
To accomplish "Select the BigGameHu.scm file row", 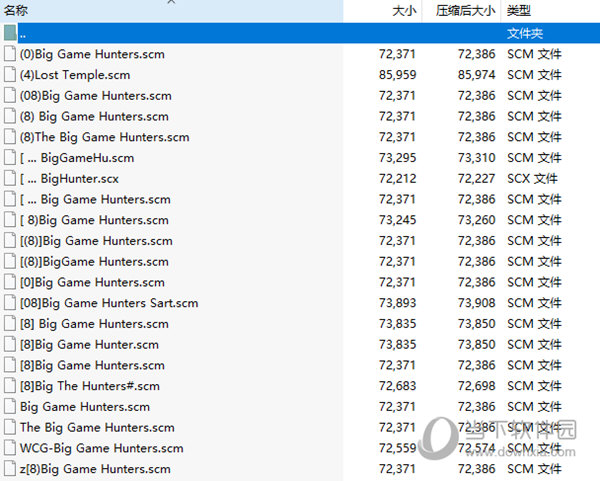I will tap(87, 158).
